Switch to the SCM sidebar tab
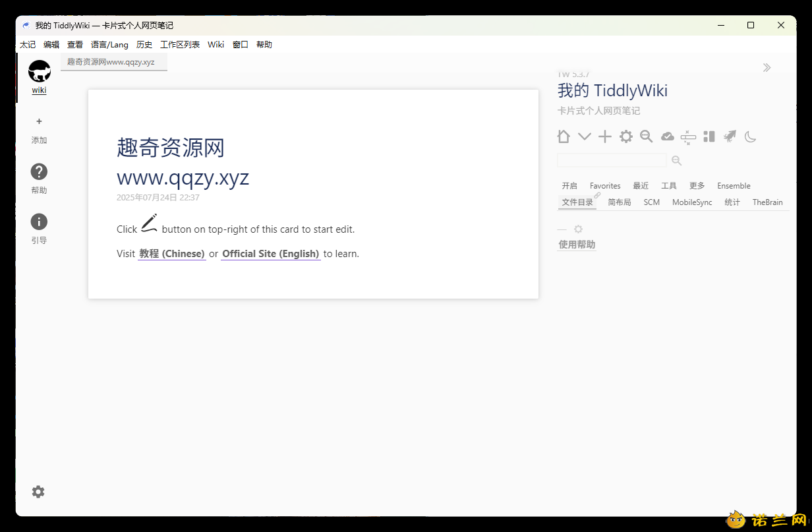This screenshot has height=532, width=812. (652, 202)
